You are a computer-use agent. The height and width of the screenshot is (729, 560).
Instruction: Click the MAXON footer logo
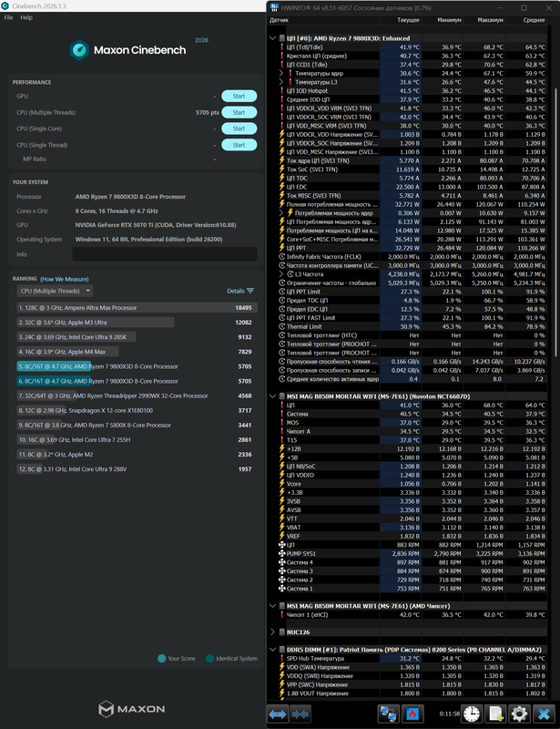tap(131, 709)
